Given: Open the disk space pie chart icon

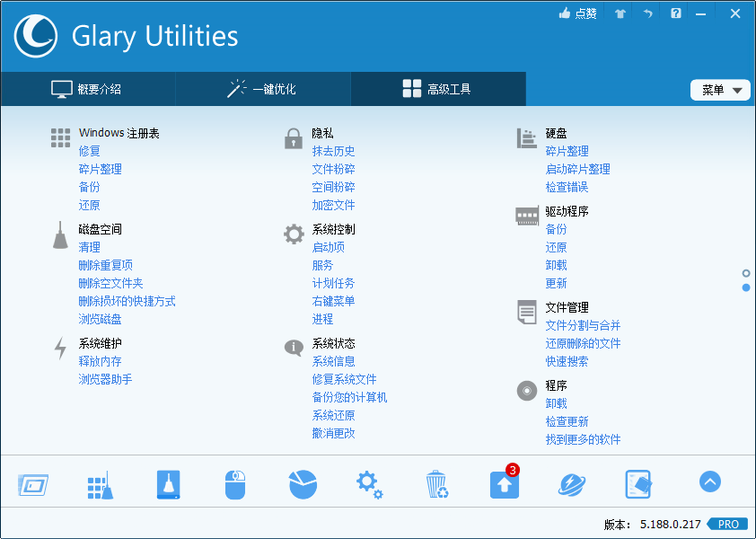Looking at the screenshot, I should click(302, 482).
